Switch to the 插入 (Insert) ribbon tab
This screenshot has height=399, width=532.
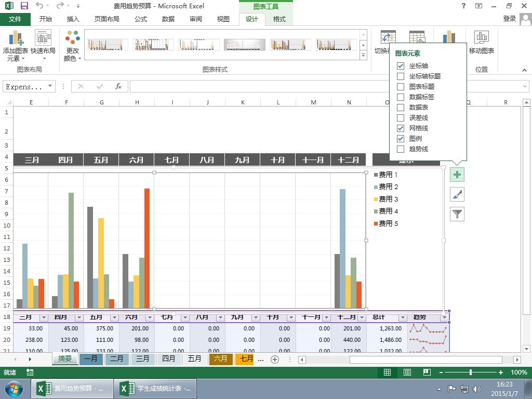pyautogui.click(x=73, y=19)
